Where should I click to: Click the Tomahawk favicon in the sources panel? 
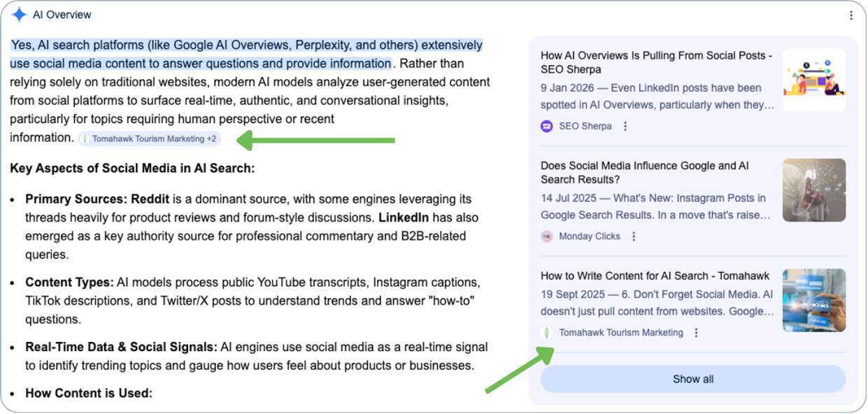547,333
